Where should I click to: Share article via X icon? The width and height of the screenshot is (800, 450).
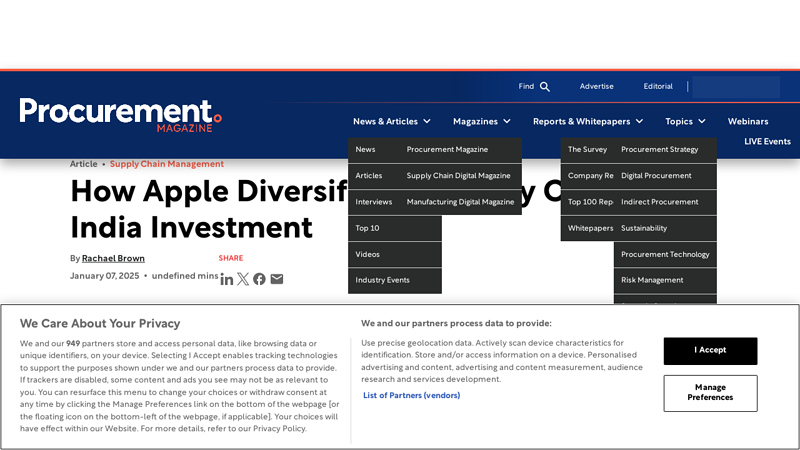[243, 279]
